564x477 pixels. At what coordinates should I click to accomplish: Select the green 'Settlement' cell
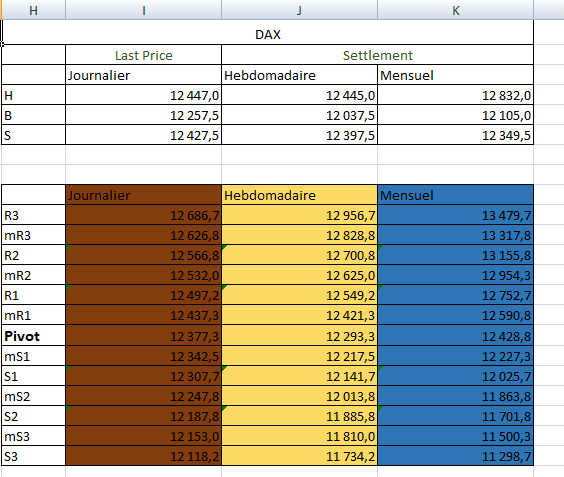(377, 55)
